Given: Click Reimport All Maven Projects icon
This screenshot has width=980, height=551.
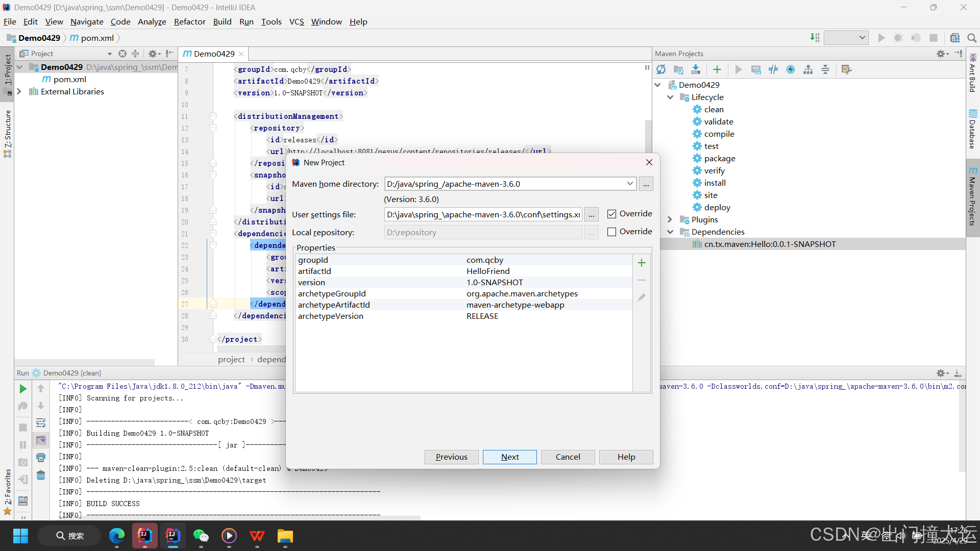Looking at the screenshot, I should coord(661,69).
